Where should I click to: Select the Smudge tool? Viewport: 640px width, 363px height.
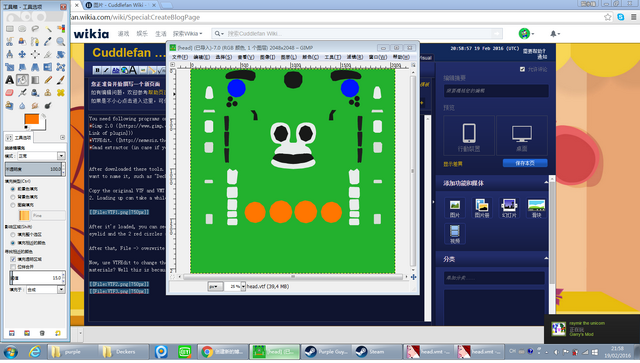tap(35, 106)
